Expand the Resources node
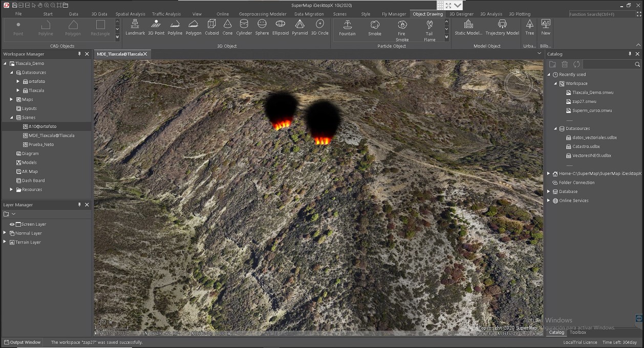The height and width of the screenshot is (348, 644). tap(11, 189)
